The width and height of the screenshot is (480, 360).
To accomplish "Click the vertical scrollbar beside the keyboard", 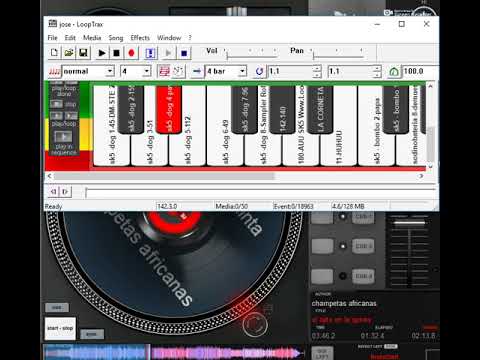I will click(430, 143).
